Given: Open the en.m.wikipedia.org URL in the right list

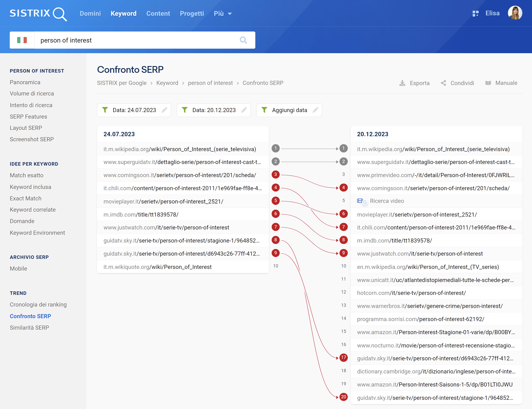Looking at the screenshot, I should [428, 267].
